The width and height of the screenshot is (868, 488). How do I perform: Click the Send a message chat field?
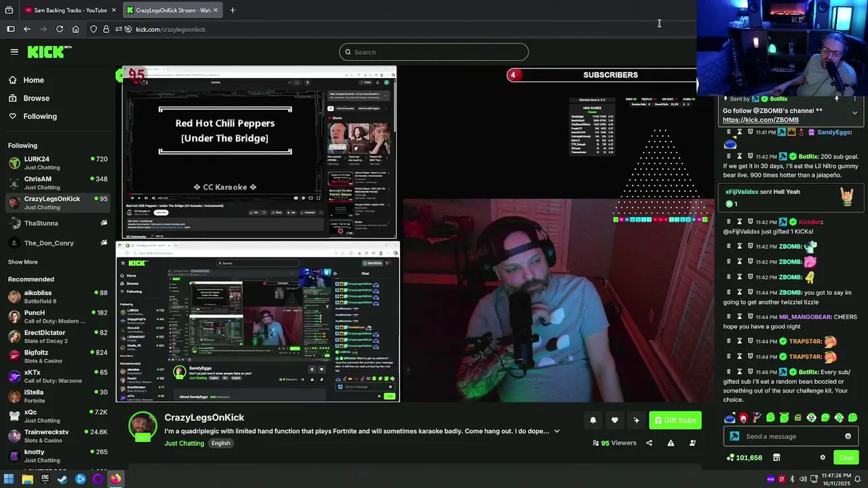[792, 436]
